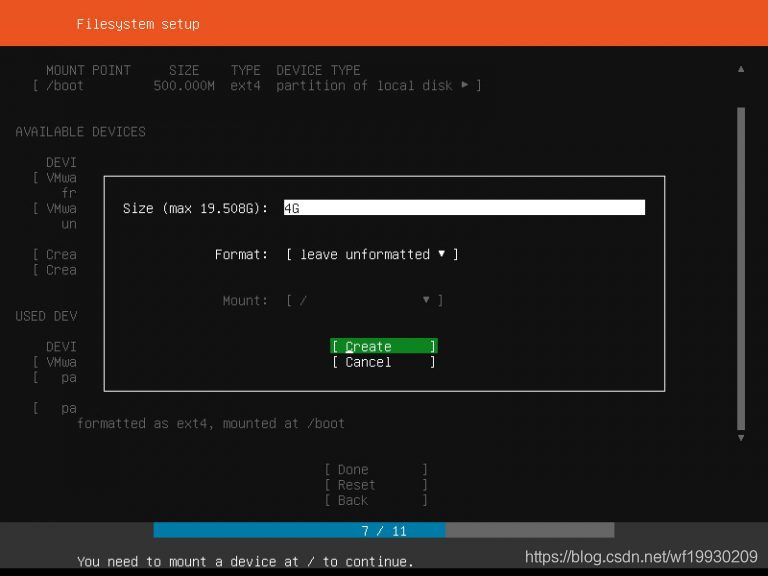Click the 500.000M size value
The width and height of the screenshot is (768, 576).
(x=184, y=86)
